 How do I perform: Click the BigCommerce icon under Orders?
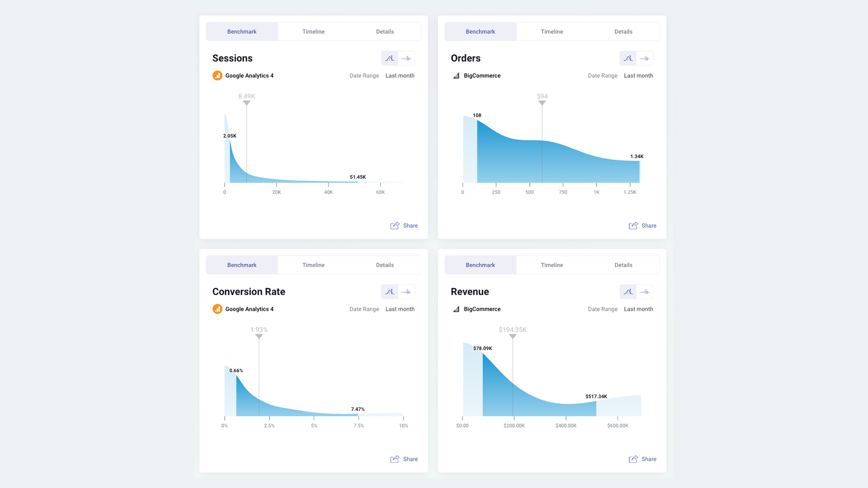coord(456,76)
